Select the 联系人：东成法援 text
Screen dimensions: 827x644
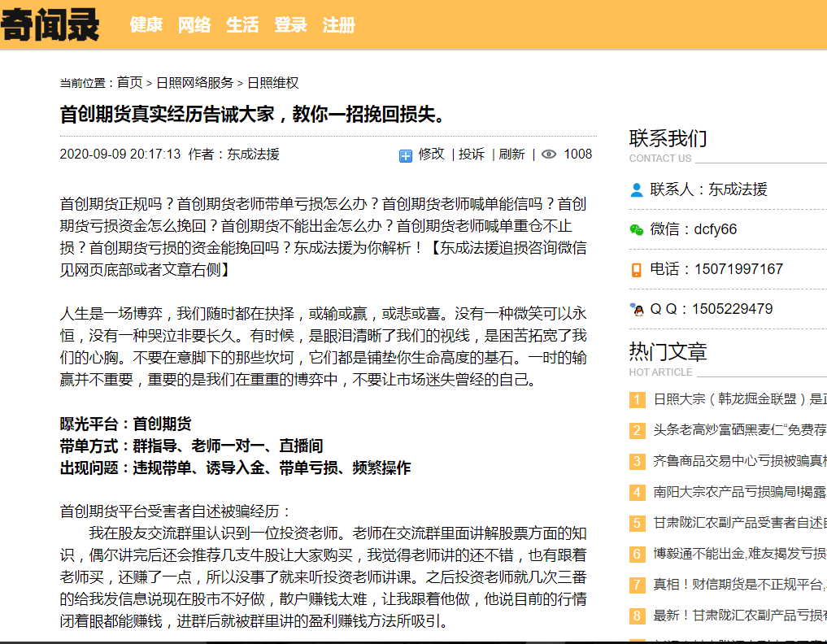tap(708, 189)
